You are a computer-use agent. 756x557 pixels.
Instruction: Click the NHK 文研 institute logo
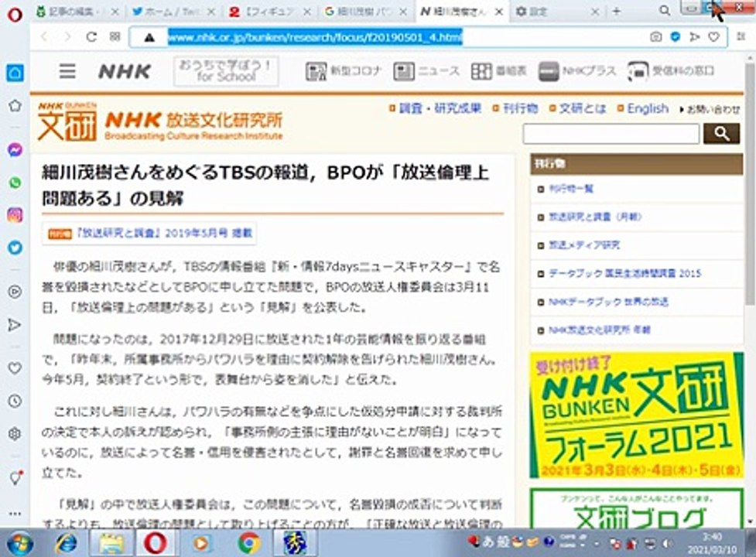pos(160,121)
